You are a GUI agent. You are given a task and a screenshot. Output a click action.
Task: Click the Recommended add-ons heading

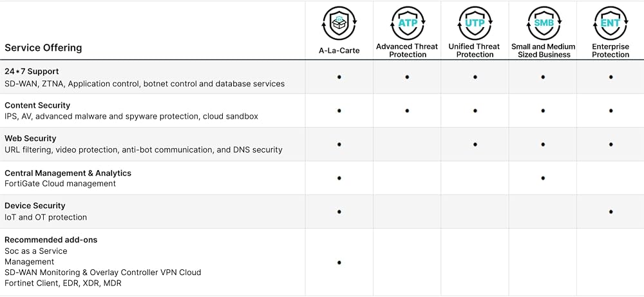[x=51, y=240]
